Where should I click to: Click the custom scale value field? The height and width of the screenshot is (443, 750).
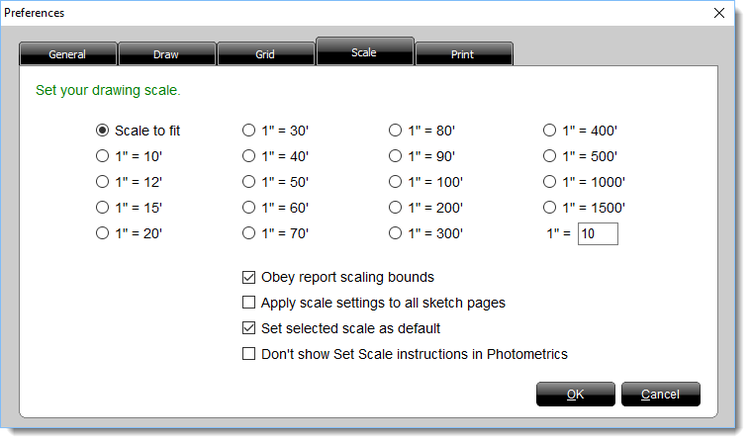tap(598, 234)
